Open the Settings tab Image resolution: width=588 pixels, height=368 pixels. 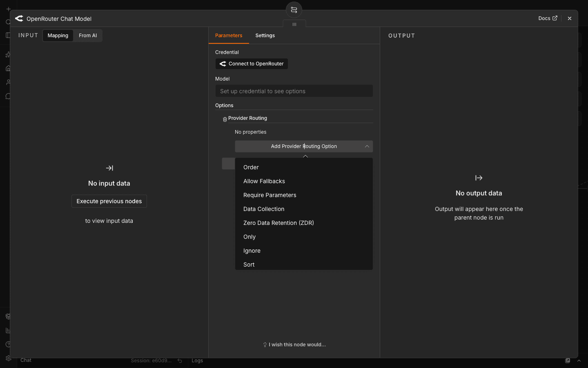(x=265, y=36)
